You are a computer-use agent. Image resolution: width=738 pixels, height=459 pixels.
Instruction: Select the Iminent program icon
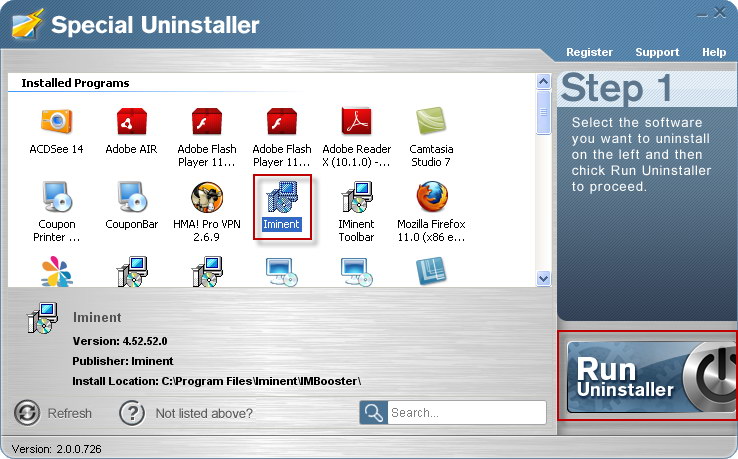click(x=281, y=197)
